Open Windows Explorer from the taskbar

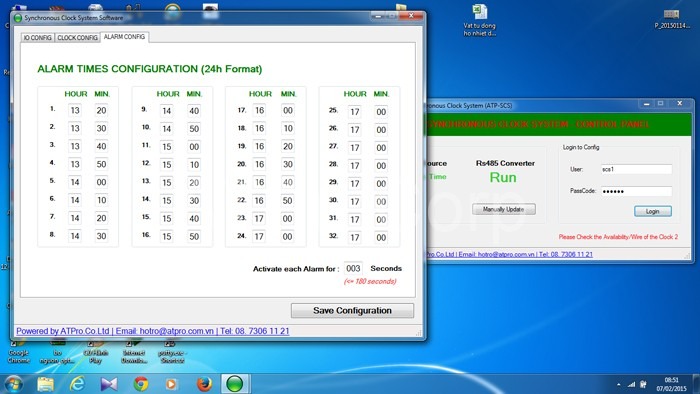[45, 384]
